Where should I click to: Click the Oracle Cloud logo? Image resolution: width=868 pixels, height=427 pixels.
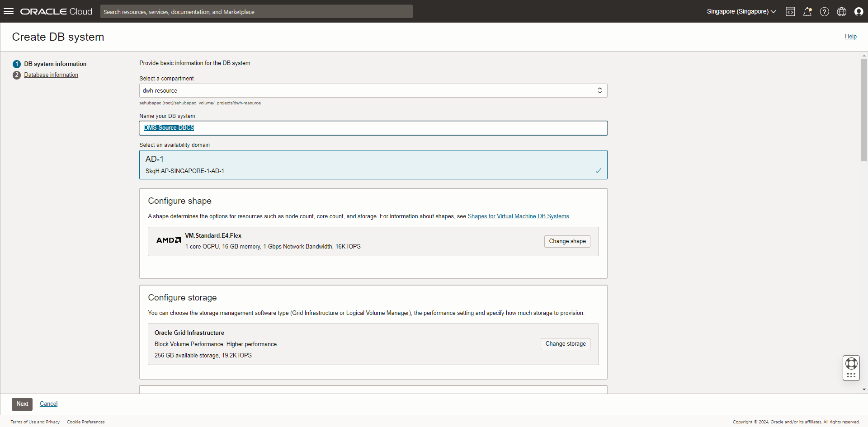pos(56,12)
